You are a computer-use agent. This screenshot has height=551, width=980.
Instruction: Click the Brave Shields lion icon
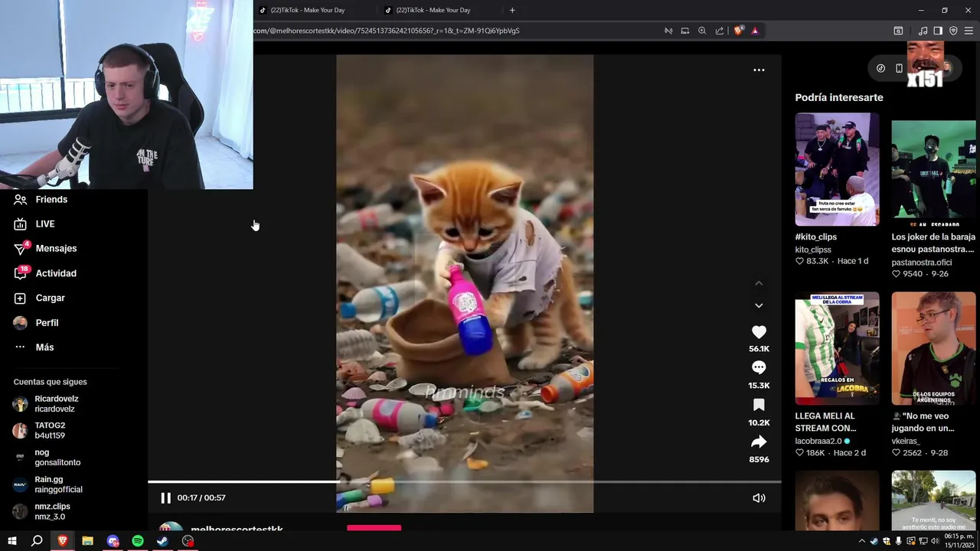tap(738, 31)
